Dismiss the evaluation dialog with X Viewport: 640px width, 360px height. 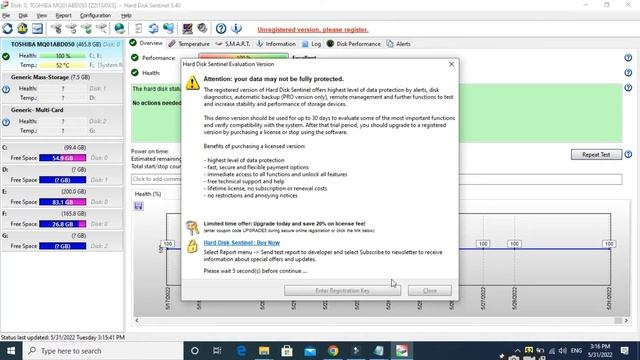pos(451,64)
